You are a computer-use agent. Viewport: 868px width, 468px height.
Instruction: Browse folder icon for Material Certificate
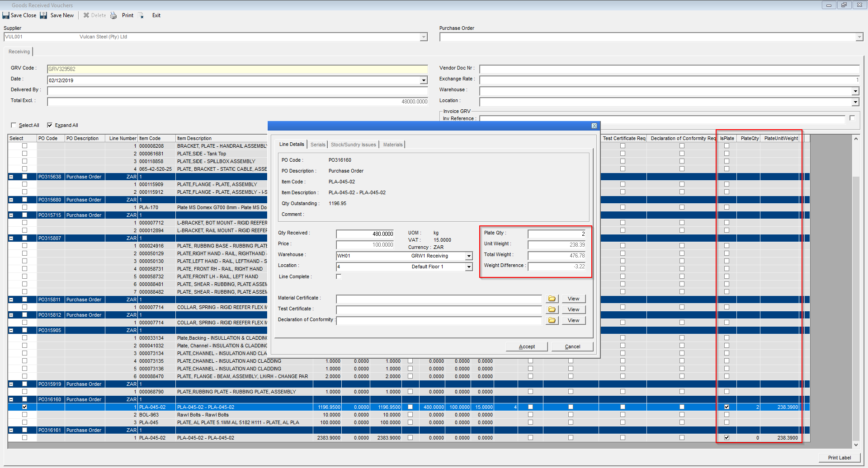(552, 299)
